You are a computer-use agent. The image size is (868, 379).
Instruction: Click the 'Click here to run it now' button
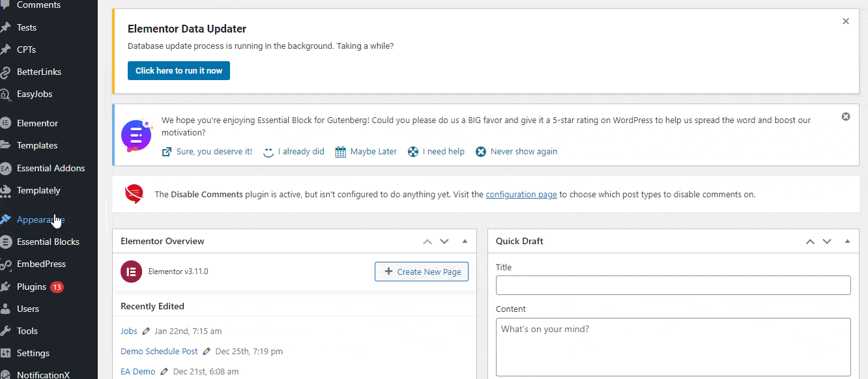(x=179, y=70)
